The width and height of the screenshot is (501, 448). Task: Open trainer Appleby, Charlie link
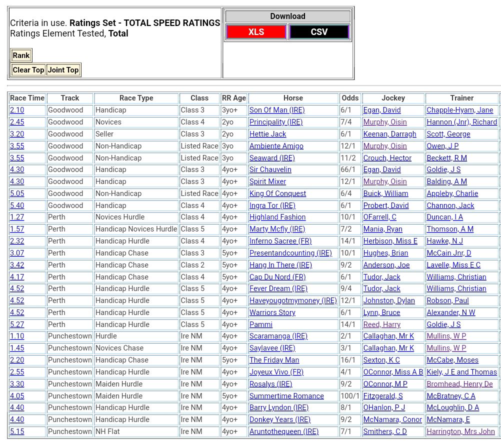point(452,193)
